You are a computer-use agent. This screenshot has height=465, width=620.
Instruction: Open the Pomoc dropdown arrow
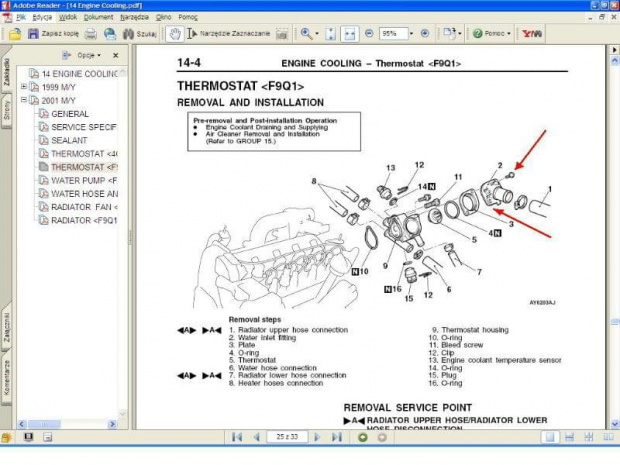(508, 34)
